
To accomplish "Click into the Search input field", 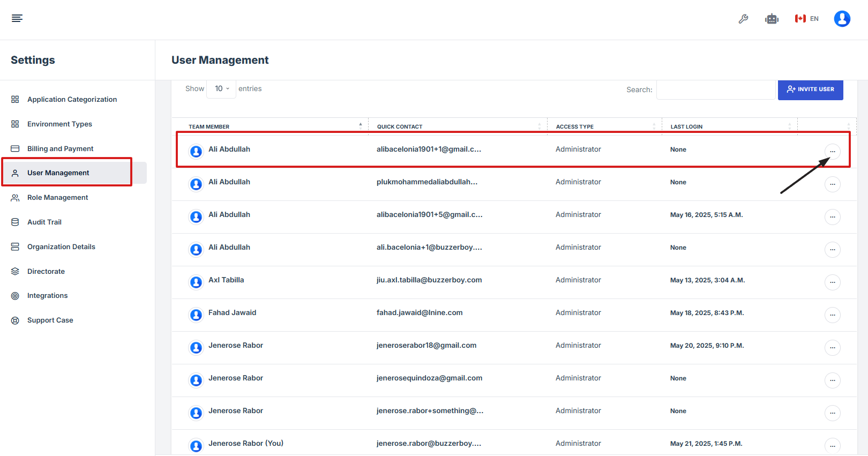I will tap(715, 90).
